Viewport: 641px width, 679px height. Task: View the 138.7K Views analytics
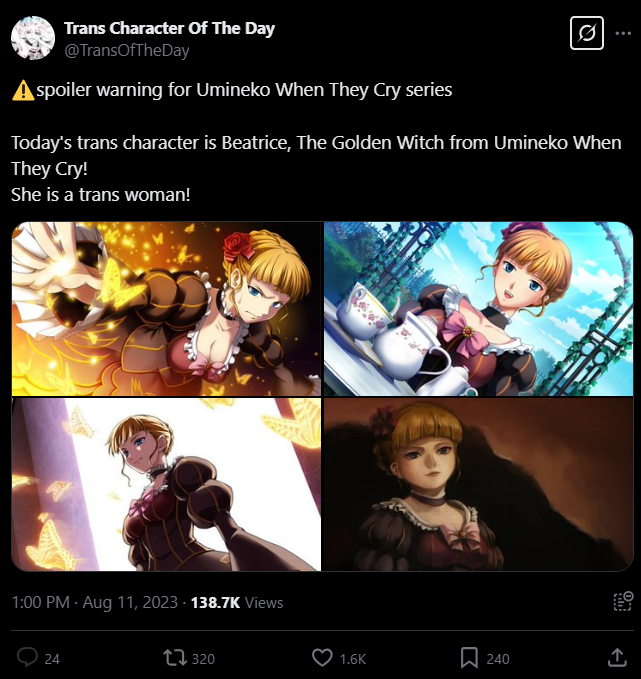(x=237, y=602)
